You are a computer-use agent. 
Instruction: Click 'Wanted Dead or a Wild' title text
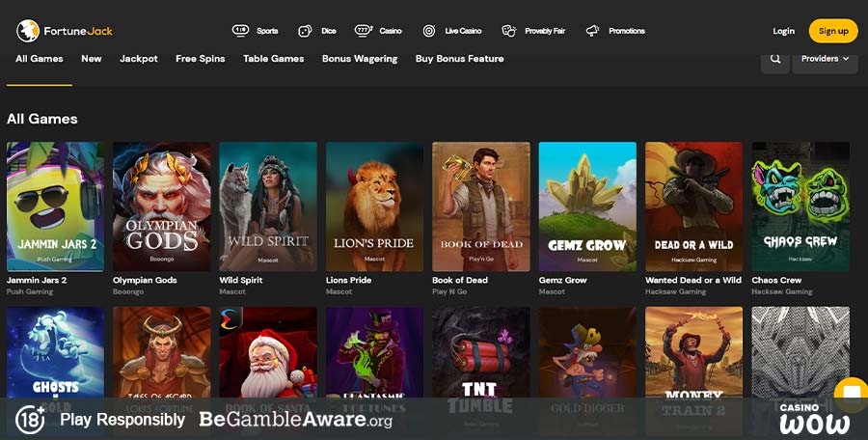coord(693,281)
